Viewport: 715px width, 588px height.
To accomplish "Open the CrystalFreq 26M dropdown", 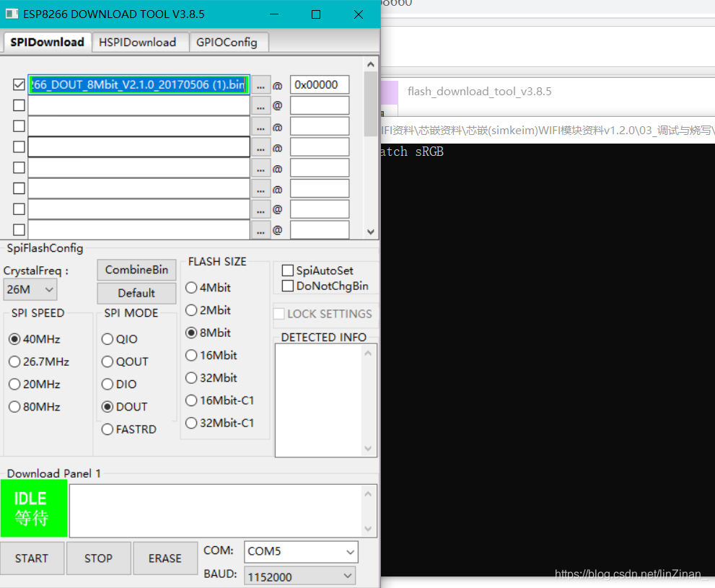I will click(30, 289).
